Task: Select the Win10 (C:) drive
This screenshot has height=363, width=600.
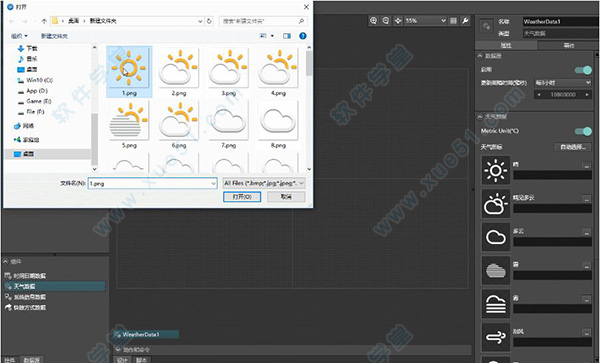Action: coord(35,80)
